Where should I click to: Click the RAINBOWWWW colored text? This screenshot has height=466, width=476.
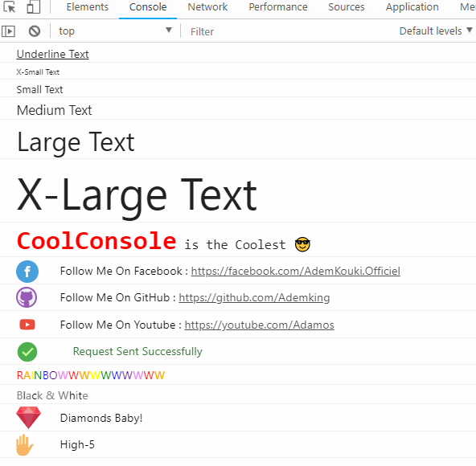(91, 375)
